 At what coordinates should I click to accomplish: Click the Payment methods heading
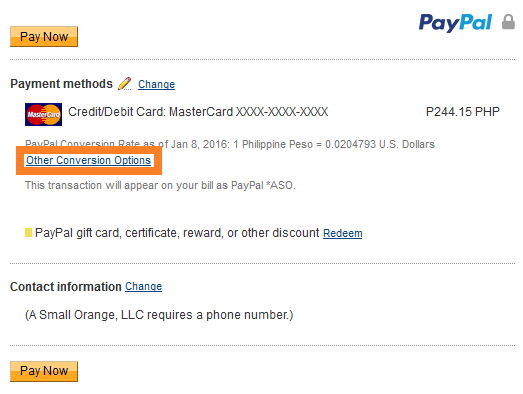click(x=61, y=84)
